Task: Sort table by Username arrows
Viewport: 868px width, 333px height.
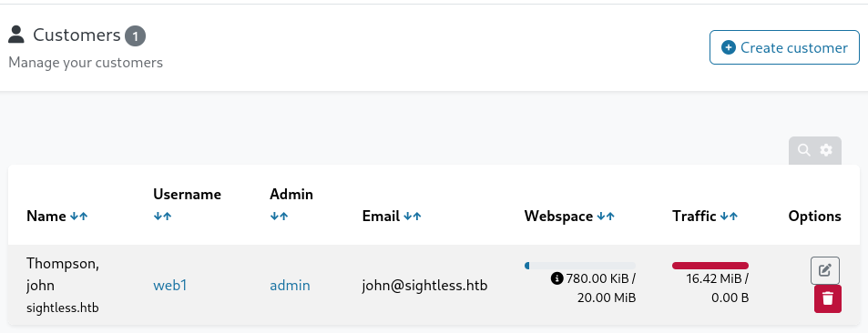Action: click(163, 217)
